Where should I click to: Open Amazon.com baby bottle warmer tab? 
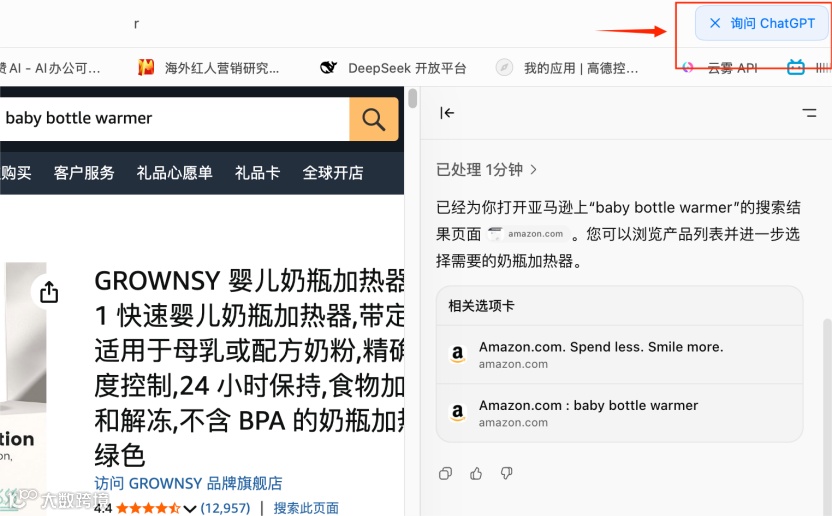coord(619,413)
